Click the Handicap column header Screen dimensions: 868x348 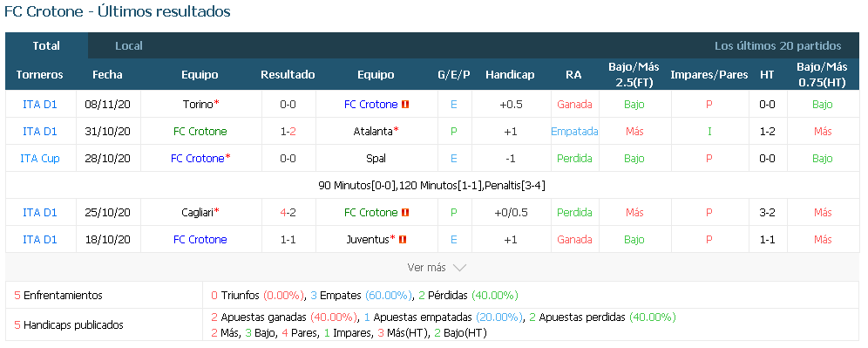click(510, 75)
